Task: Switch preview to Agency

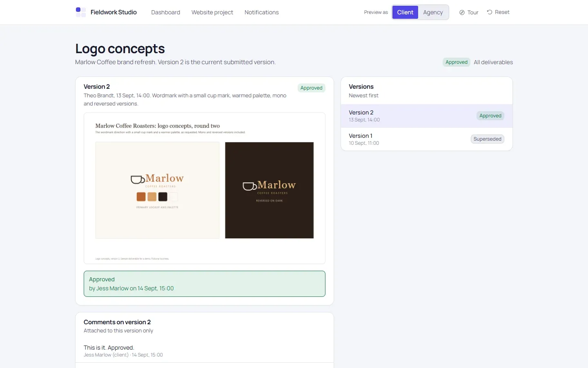Action: click(433, 12)
